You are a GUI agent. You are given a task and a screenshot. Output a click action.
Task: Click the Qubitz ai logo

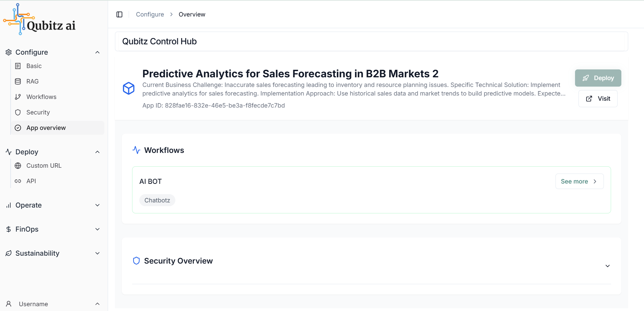(39, 20)
